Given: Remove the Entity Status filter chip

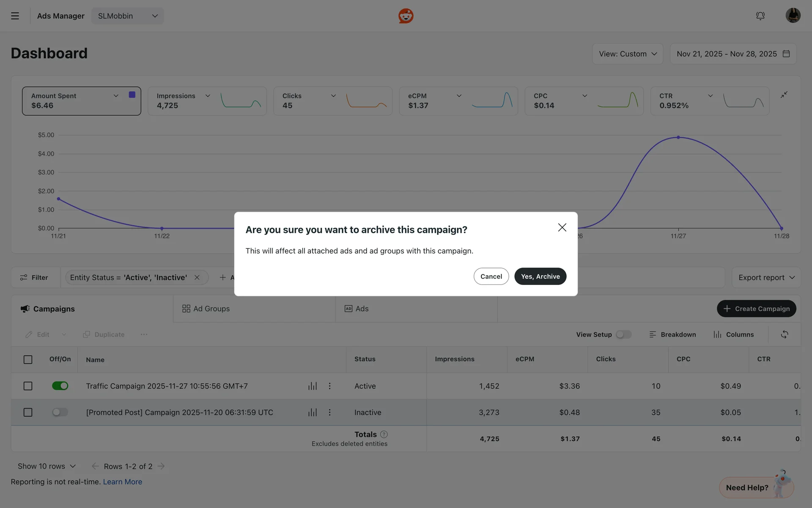Looking at the screenshot, I should (197, 278).
